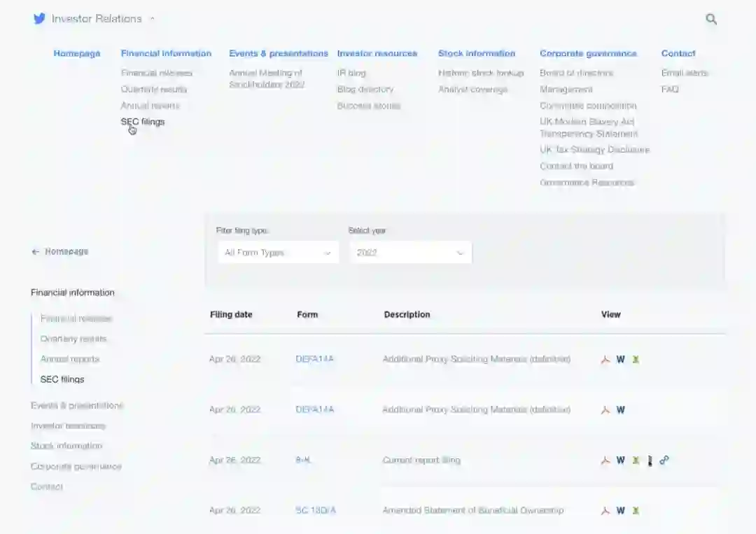Click Amended Statement of Beneficial Ownership description
Viewport: 756px width, 534px height.
tap(473, 511)
